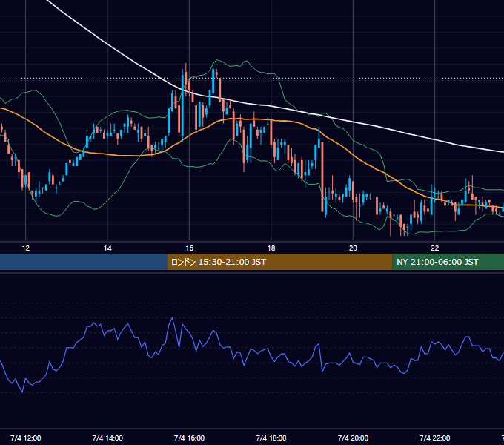Select the NY 21:00-06:00 JST session bar

448,262
